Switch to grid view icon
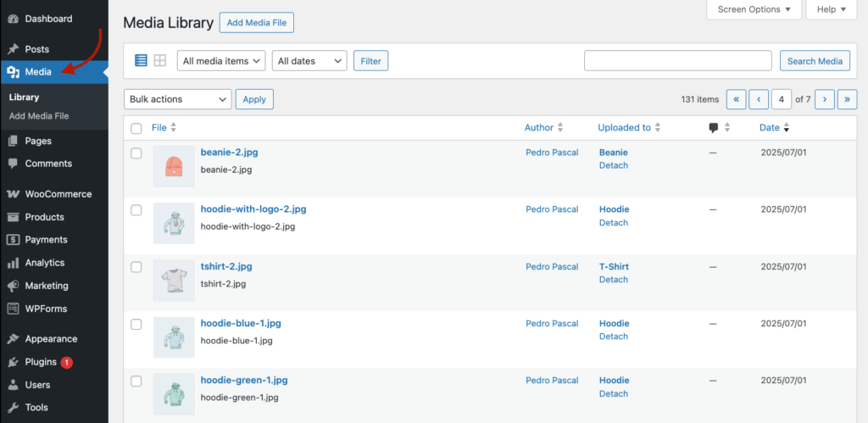Screen dimensions: 868x423 click(160, 61)
